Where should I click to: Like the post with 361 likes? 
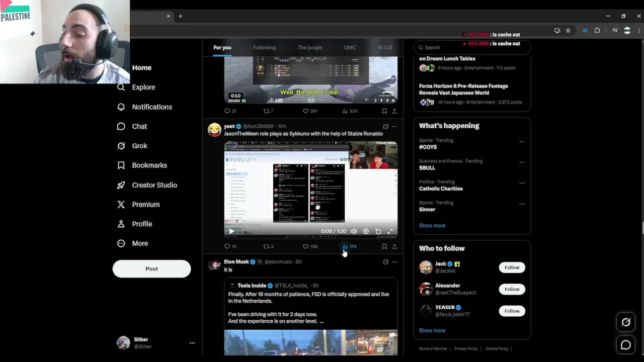tap(310, 111)
